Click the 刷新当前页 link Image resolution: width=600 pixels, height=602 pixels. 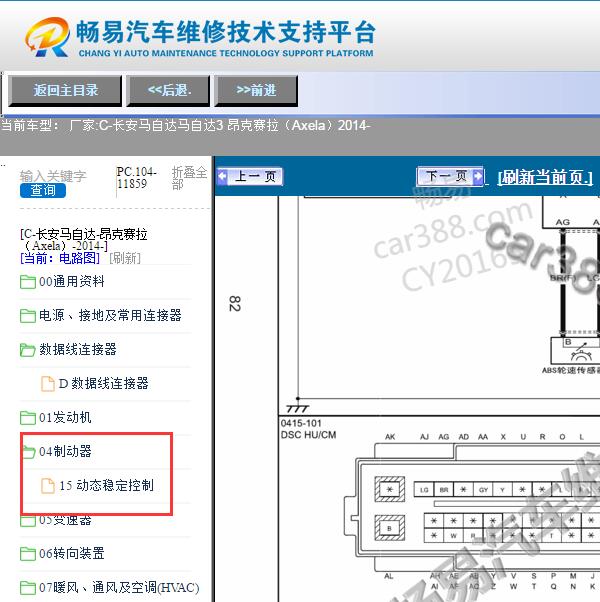[x=545, y=177]
